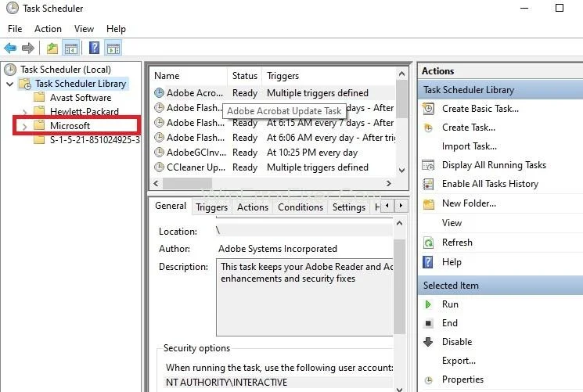
Task: Switch to the Conditions tab
Action: tap(300, 207)
